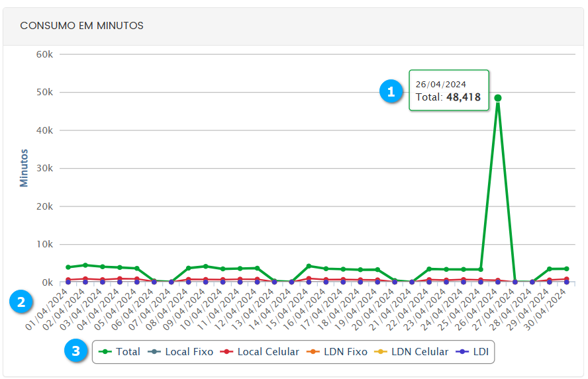Select the Total data point for 02/04/2024

85,265
